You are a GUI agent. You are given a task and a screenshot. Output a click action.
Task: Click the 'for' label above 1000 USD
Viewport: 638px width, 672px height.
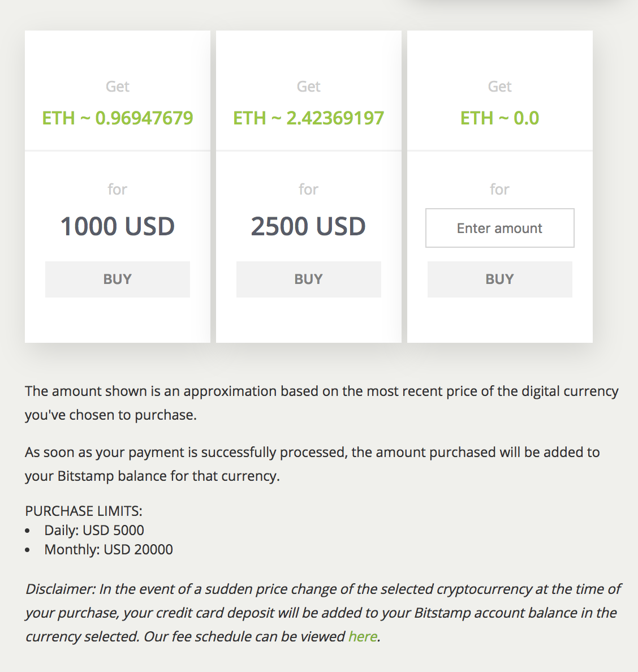(x=118, y=189)
